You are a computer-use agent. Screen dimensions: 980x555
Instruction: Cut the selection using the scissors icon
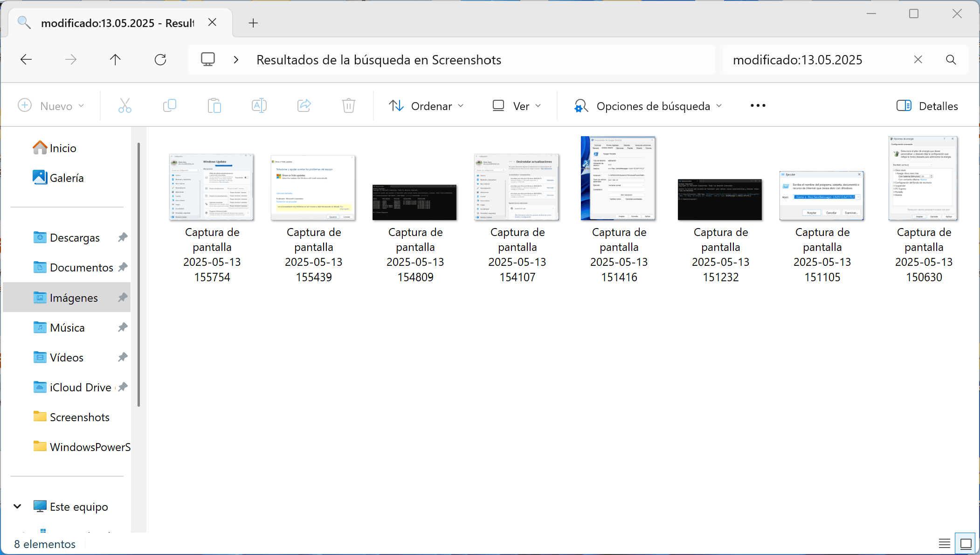125,105
